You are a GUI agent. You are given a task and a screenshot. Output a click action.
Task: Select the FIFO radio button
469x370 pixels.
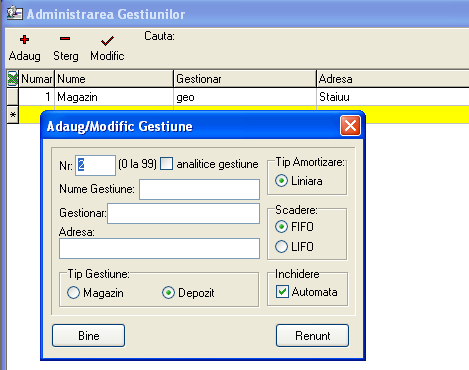pyautogui.click(x=281, y=227)
